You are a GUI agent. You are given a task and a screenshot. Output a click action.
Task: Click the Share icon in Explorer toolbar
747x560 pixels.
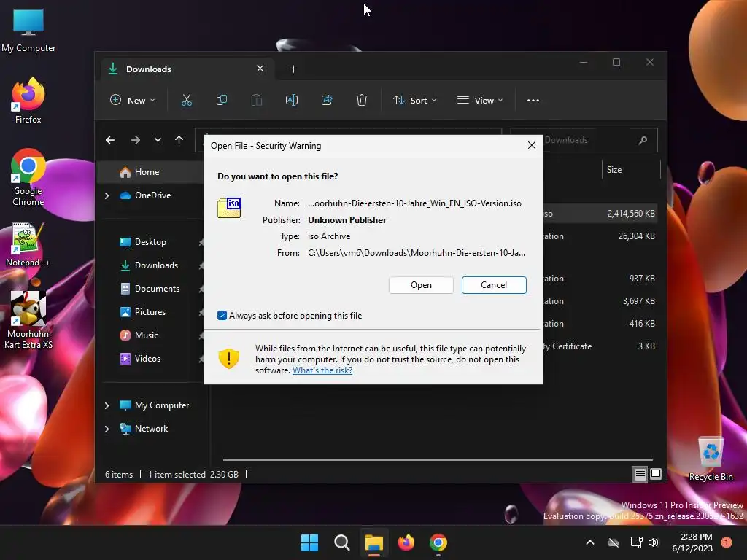pos(327,101)
